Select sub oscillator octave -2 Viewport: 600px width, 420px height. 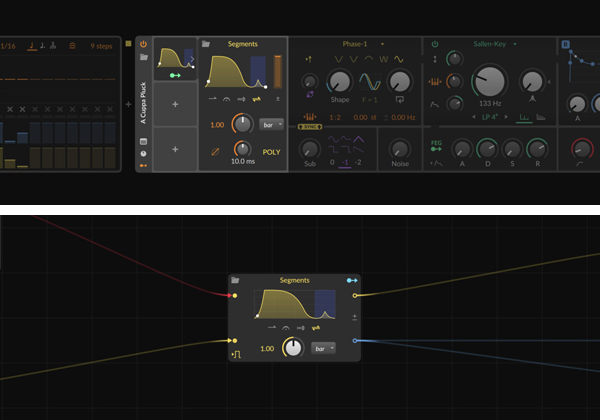[x=358, y=162]
